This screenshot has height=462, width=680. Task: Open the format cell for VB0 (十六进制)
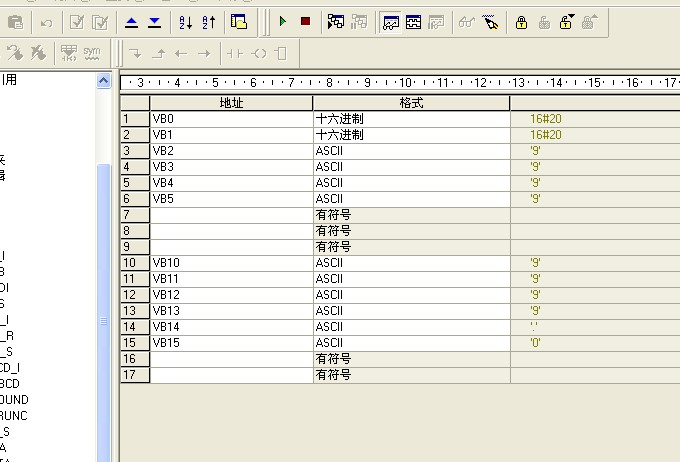point(412,119)
